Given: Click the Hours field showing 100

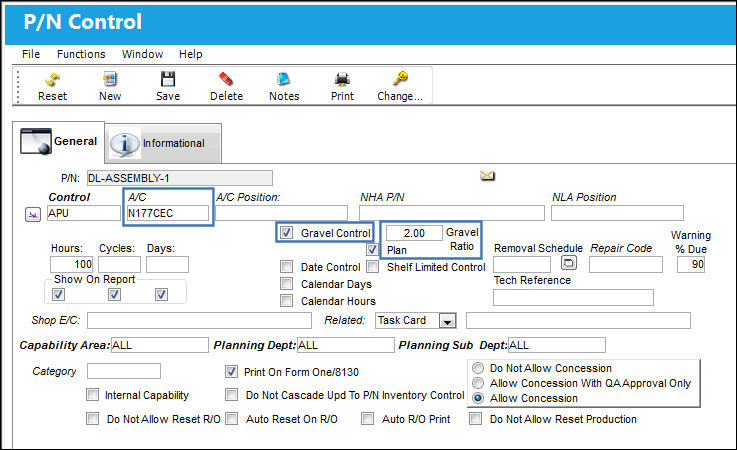Looking at the screenshot, I should [71, 264].
